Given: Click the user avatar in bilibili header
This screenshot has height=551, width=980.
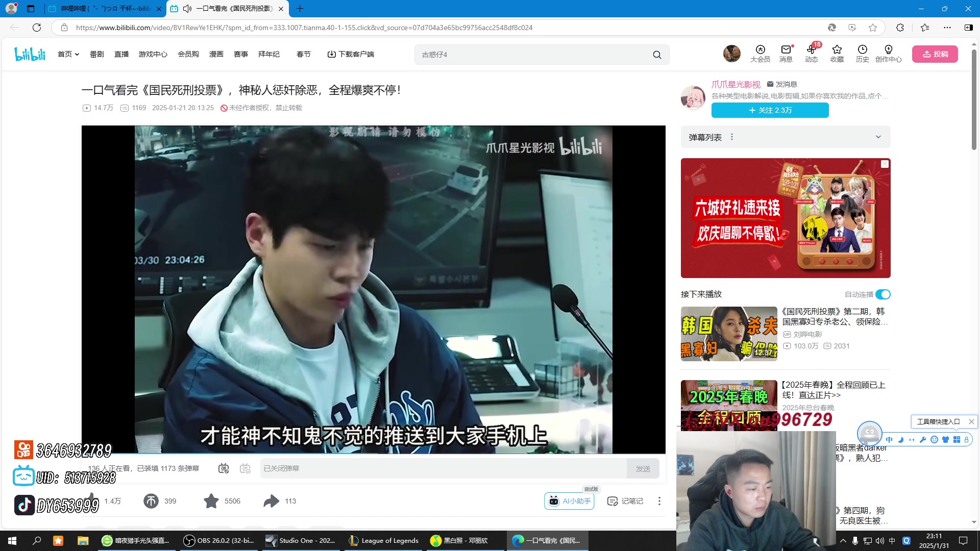Looking at the screenshot, I should pos(731,54).
